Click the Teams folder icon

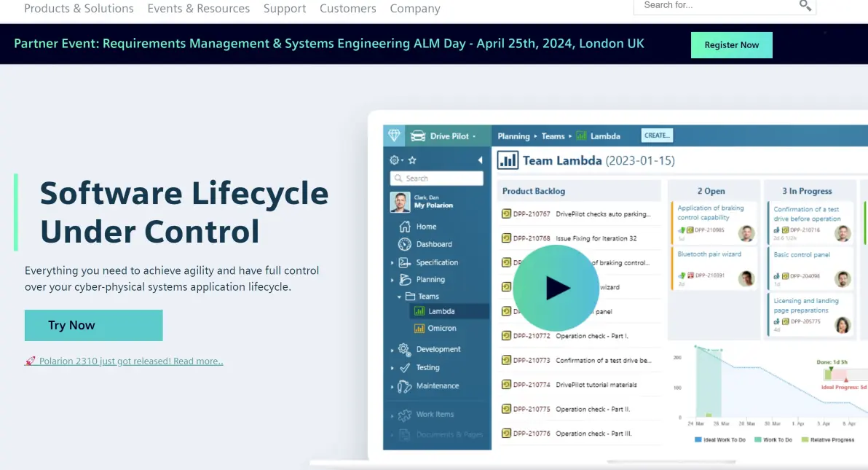tap(410, 296)
